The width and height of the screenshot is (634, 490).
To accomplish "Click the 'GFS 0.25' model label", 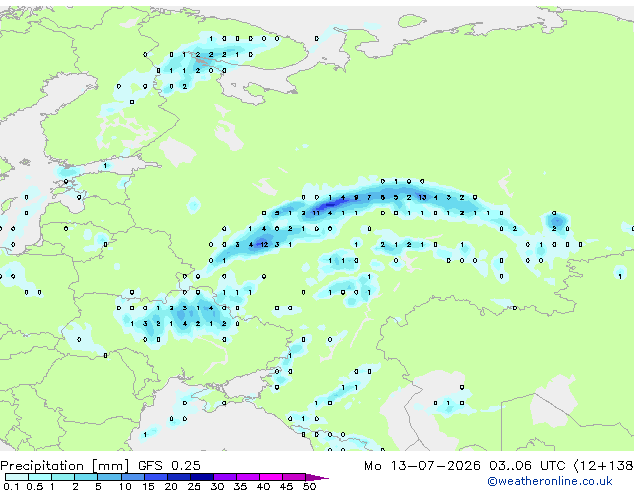I will point(169,466).
